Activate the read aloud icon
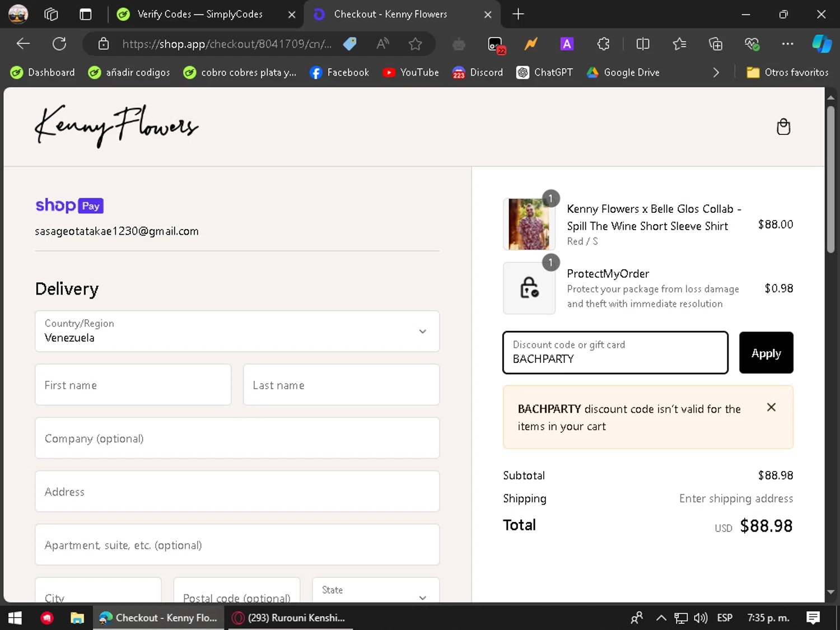Viewport: 840px width, 630px height. tap(383, 44)
